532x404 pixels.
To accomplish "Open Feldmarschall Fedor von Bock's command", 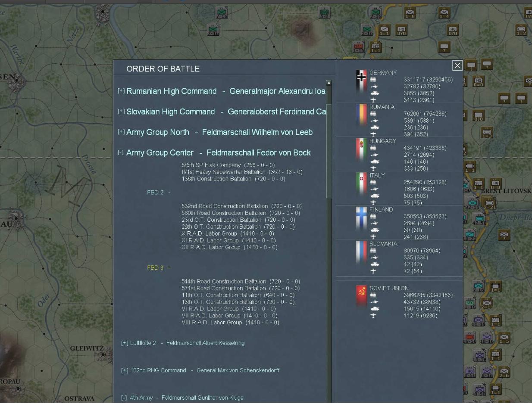I will click(x=259, y=153).
